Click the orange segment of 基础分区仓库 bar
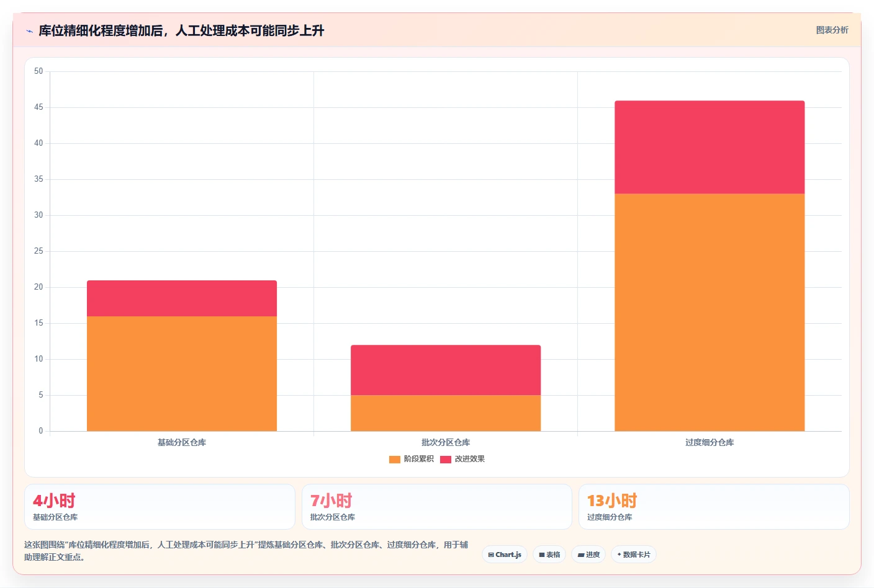 [x=182, y=373]
